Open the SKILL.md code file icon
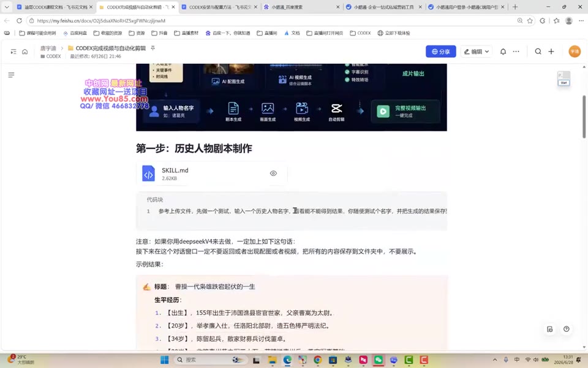The image size is (588, 368). pos(148,174)
